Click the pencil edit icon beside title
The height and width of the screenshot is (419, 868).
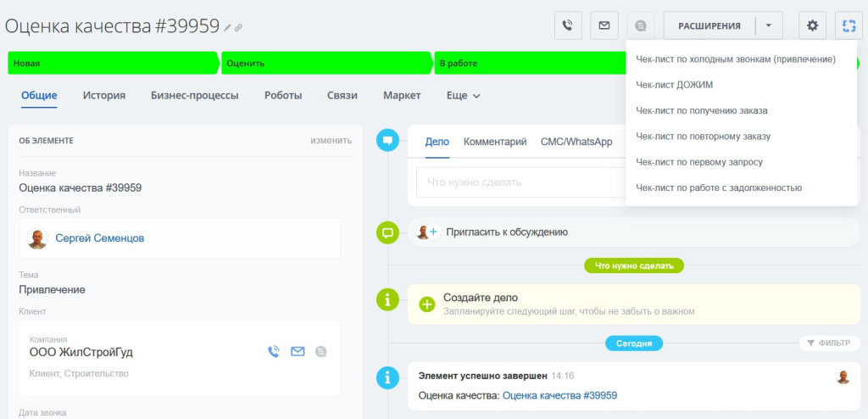(x=227, y=28)
